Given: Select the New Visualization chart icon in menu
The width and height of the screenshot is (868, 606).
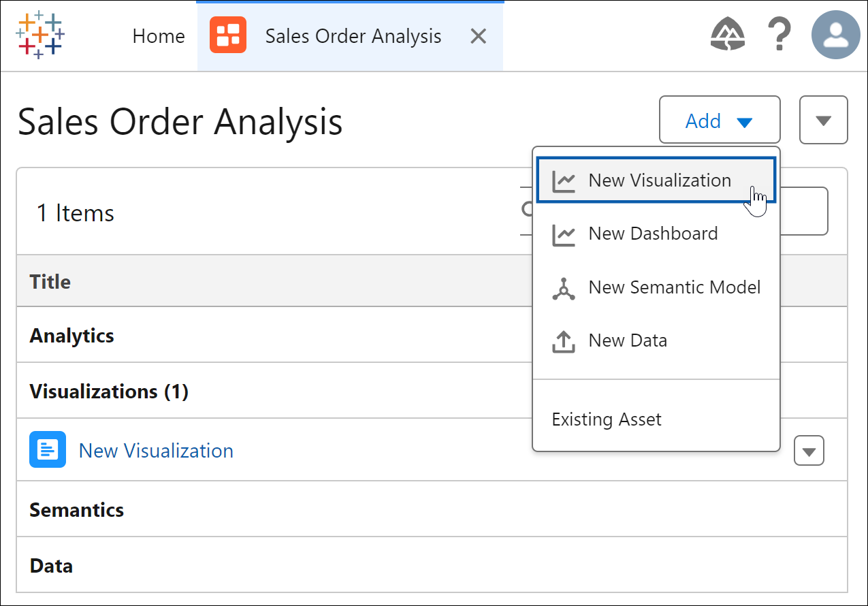Looking at the screenshot, I should click(564, 180).
